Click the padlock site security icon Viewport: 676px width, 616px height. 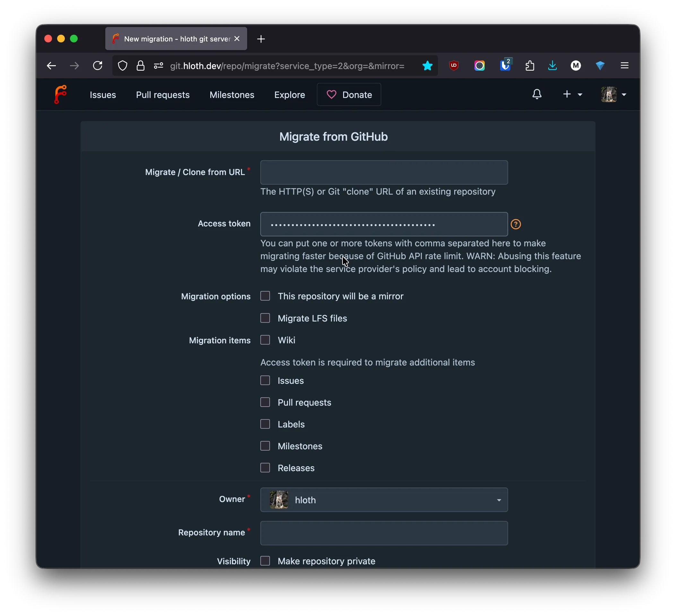(x=141, y=66)
